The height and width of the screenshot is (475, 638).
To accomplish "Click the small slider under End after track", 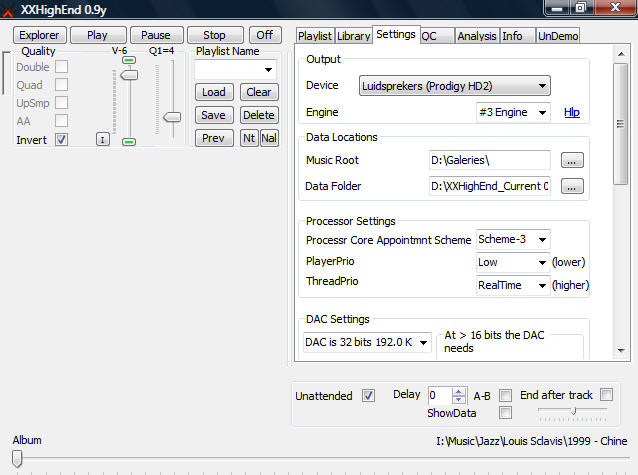I will point(573,411).
